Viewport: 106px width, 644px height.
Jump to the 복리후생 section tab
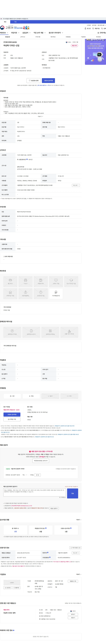[x=53, y=37]
